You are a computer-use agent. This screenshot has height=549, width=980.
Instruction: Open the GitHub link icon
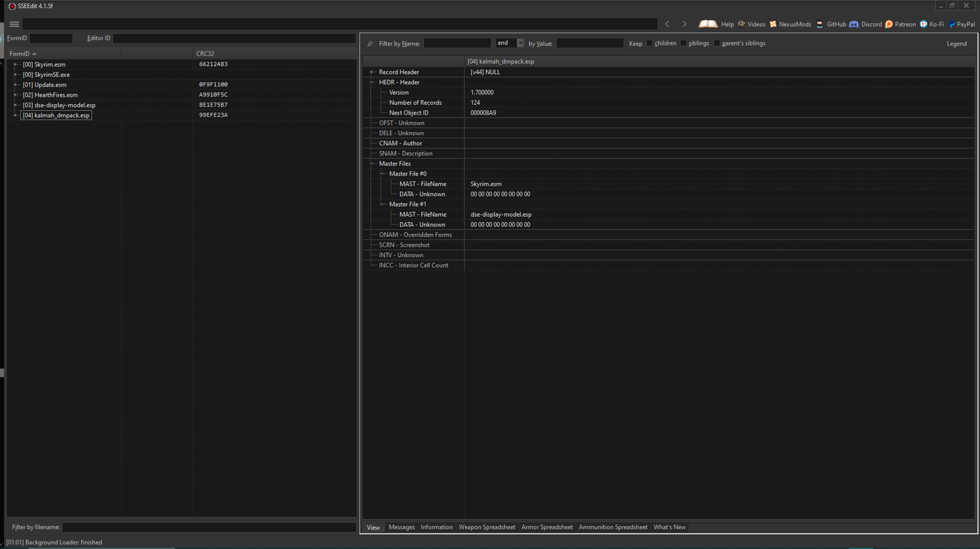click(820, 24)
